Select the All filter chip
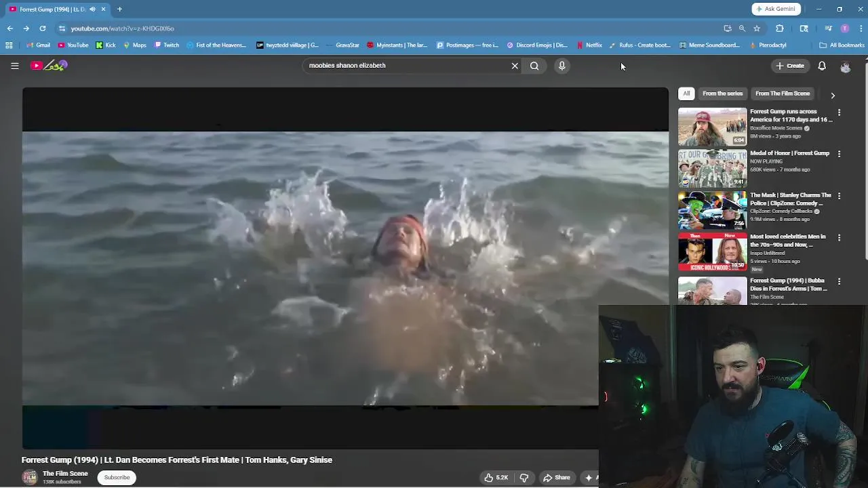The width and height of the screenshot is (868, 488). click(x=686, y=94)
